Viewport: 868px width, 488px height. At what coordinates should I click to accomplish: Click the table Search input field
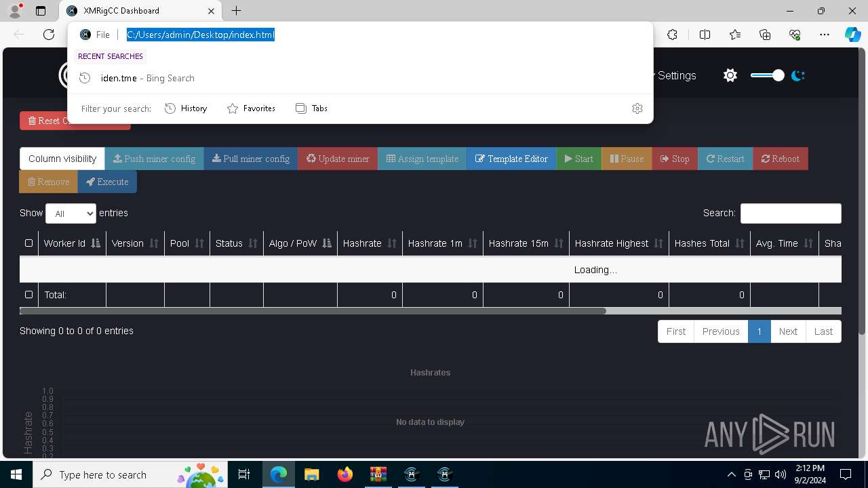(x=791, y=213)
